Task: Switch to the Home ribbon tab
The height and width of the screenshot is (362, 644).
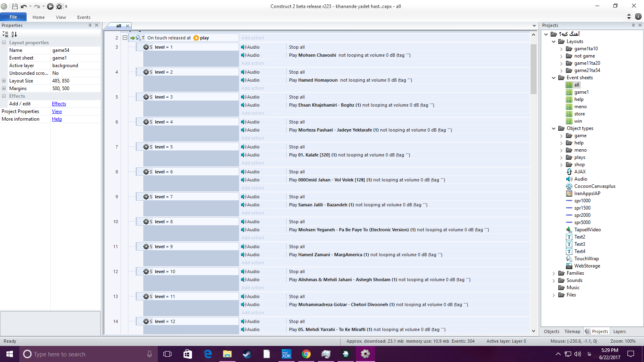Action: point(39,17)
